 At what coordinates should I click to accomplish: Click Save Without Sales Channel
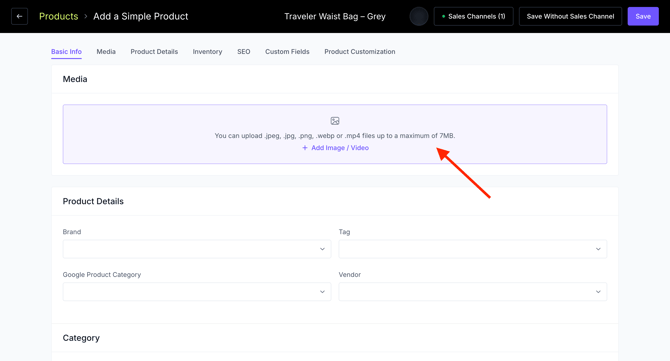point(570,16)
